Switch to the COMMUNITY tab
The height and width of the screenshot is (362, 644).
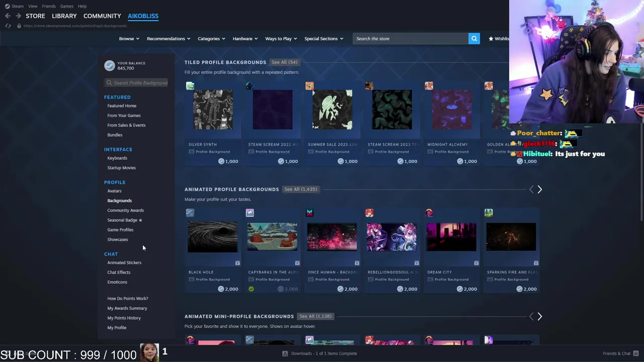point(102,16)
